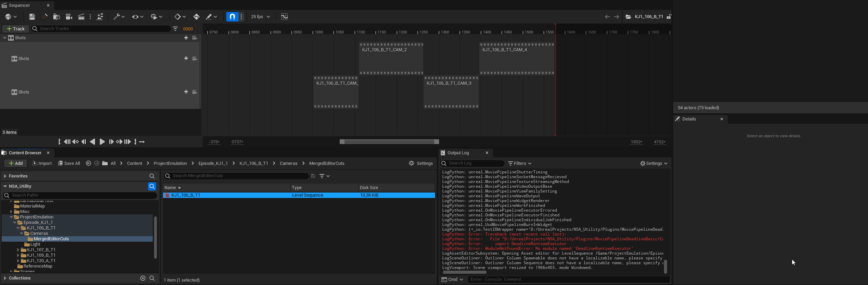Viewport: 868px width, 285px height.
Task: Search paths in NSA_Utility sources panel
Action: tap(80, 195)
